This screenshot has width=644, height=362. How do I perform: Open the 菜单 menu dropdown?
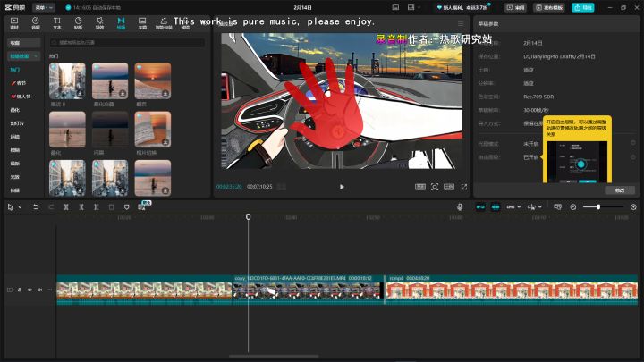[43, 7]
